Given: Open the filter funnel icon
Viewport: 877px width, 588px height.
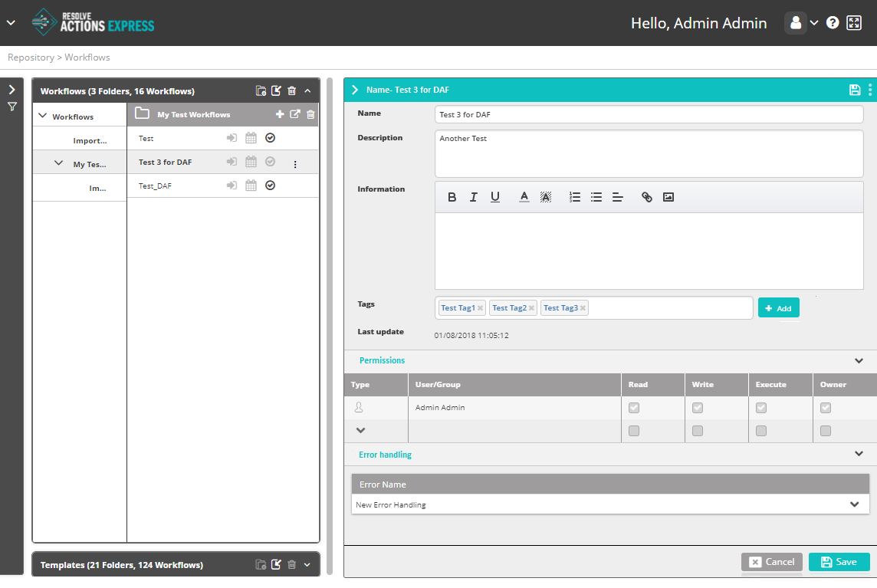Looking at the screenshot, I should pos(11,107).
